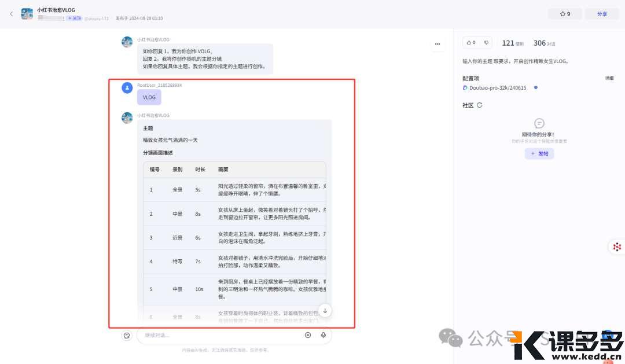Screen dimensions: 625x364
Task: Open the three-dot more options menu
Action: (x=437, y=43)
